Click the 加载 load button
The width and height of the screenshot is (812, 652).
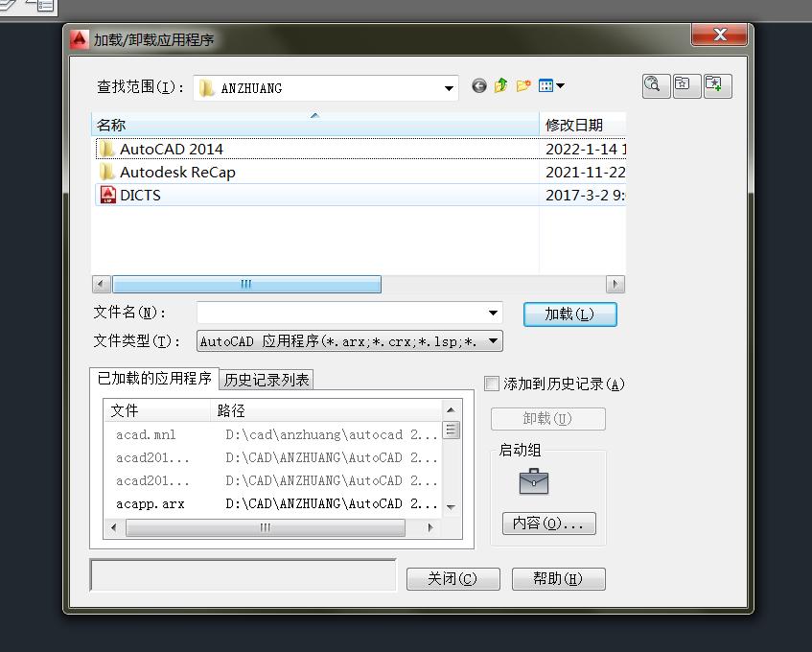569,314
